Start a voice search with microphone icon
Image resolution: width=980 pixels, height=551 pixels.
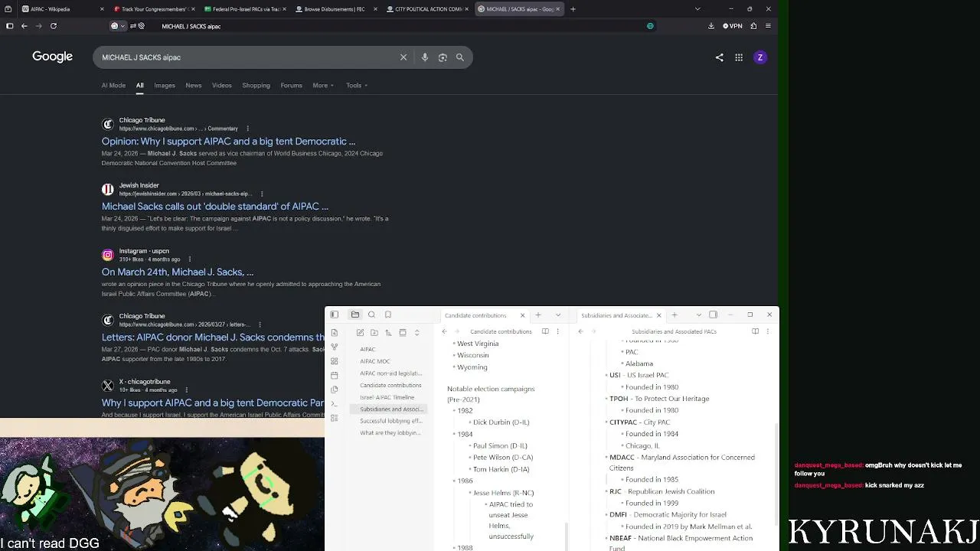425,57
